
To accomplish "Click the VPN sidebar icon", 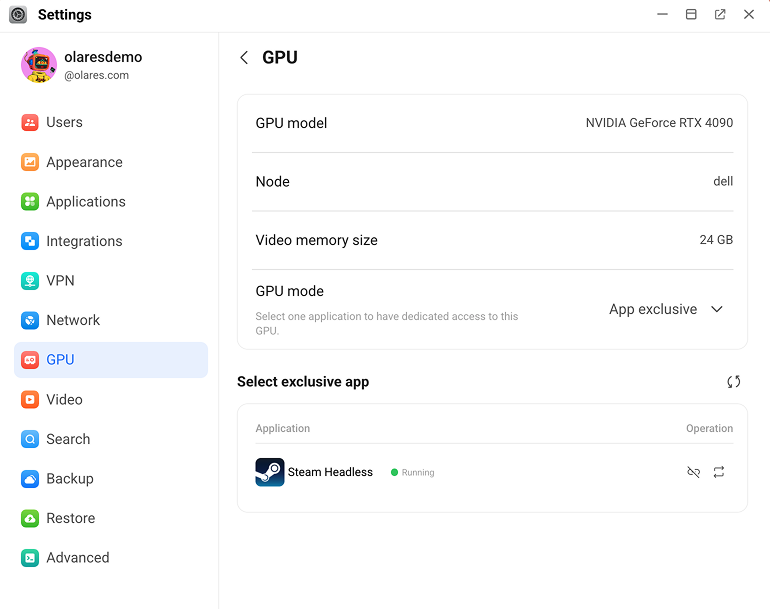I will [x=30, y=281].
